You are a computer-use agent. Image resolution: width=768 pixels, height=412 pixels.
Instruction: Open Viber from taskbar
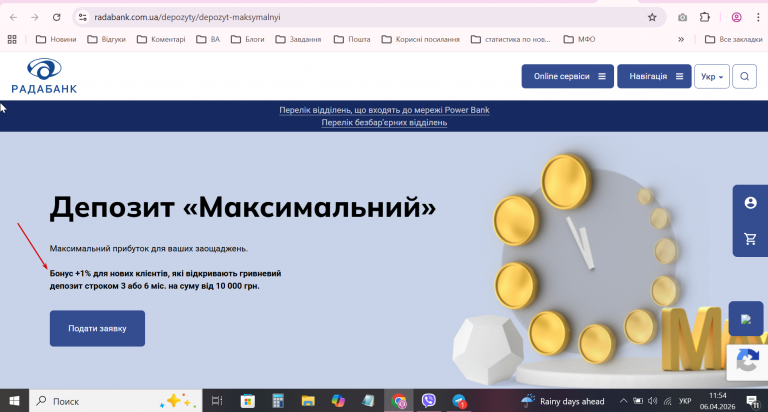pos(429,401)
